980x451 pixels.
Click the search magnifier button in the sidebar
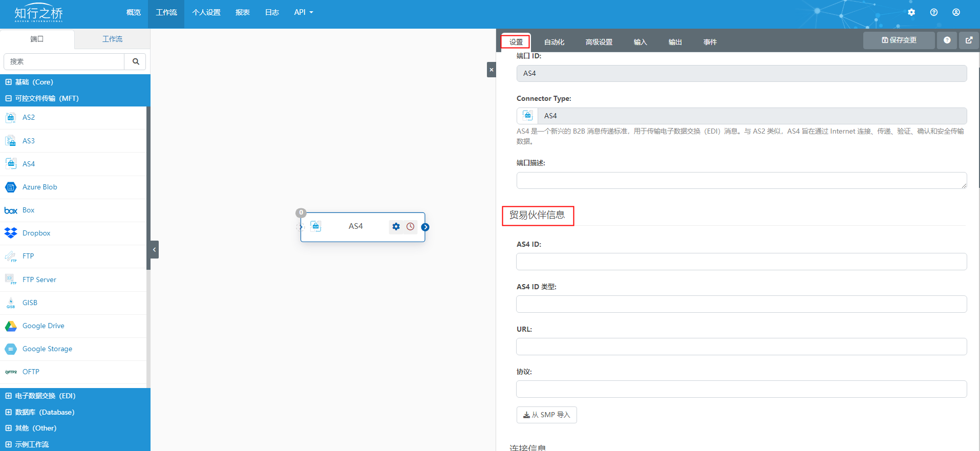point(136,61)
